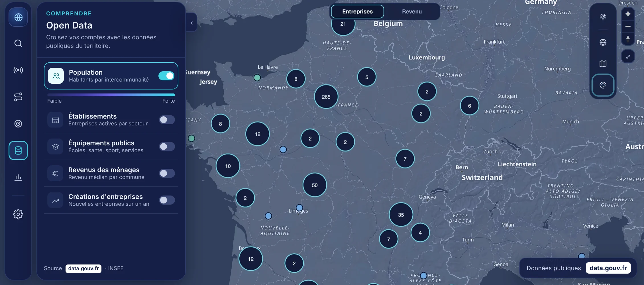Open the 265 cluster marker
This screenshot has height=285, width=644.
click(x=326, y=97)
